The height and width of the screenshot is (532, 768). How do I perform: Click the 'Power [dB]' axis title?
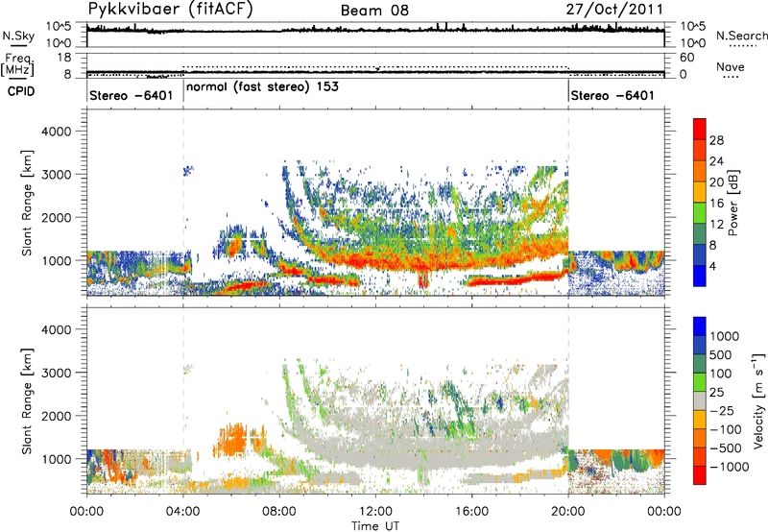coord(733,203)
